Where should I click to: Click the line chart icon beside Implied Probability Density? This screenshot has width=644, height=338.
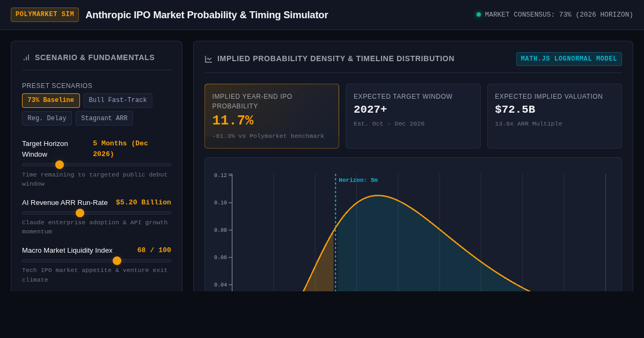pos(209,59)
